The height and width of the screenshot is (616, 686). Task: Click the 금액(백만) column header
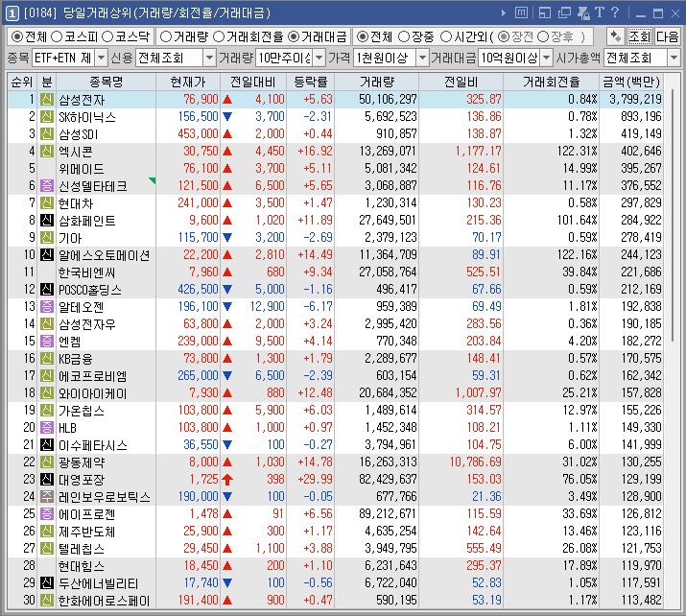(x=631, y=82)
